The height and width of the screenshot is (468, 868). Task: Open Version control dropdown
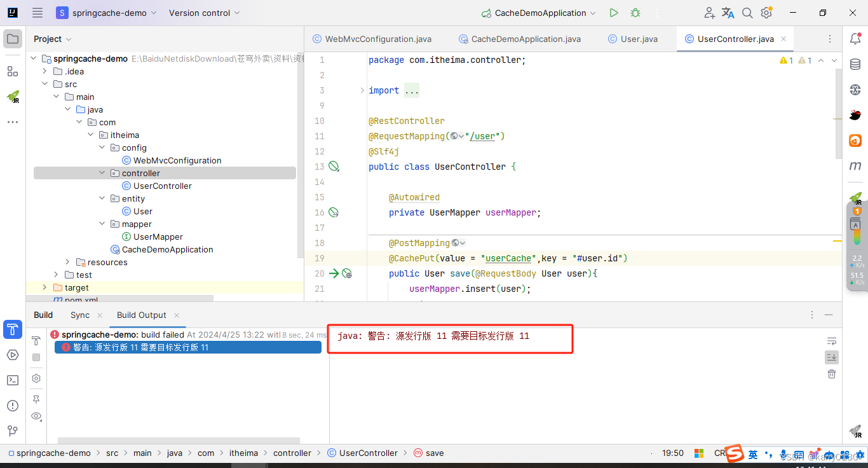(x=205, y=13)
